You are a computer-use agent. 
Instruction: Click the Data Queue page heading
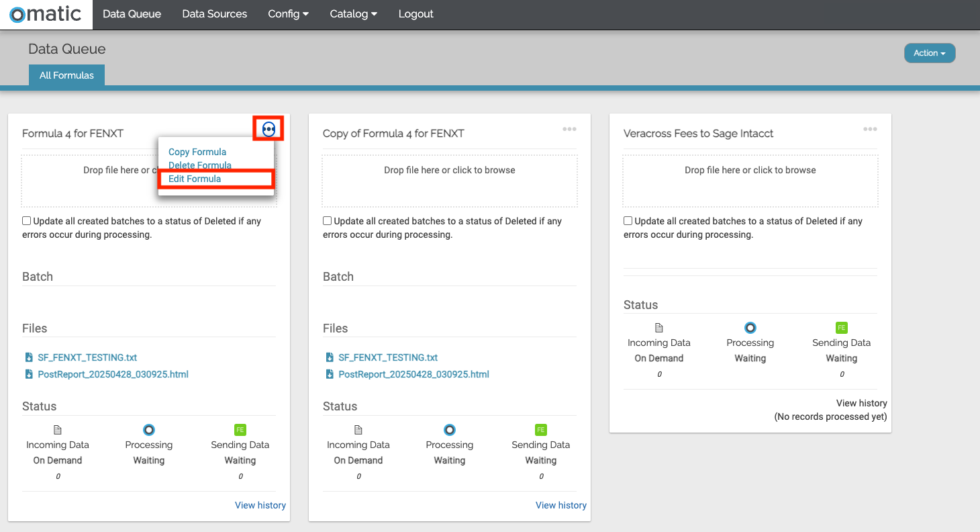(67, 49)
